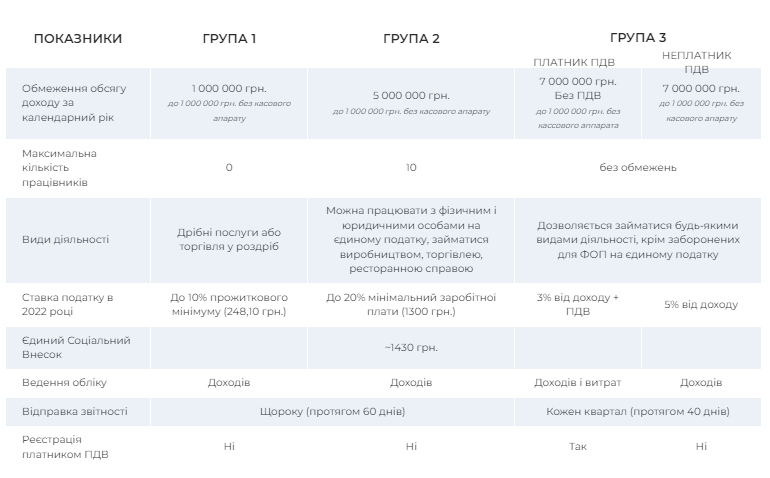Select 'Щороку (протягом 60 днів)' cell
This screenshot has width=770, height=478.
[320, 411]
